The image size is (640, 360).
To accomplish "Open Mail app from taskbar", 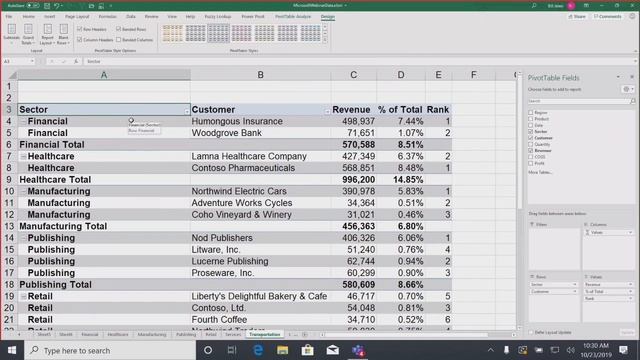I will [x=332, y=350].
